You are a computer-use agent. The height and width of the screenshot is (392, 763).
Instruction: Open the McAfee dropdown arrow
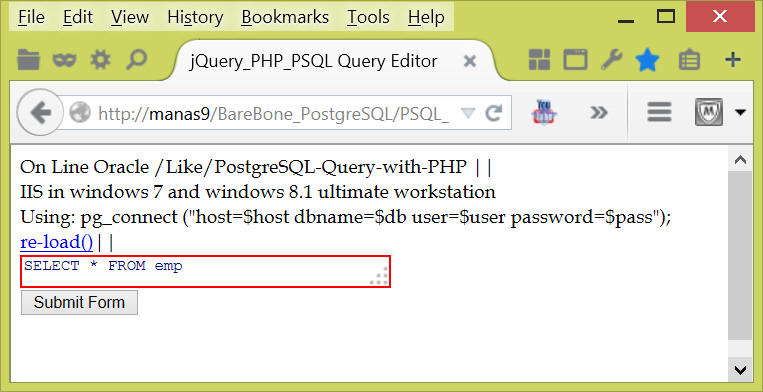coord(740,113)
